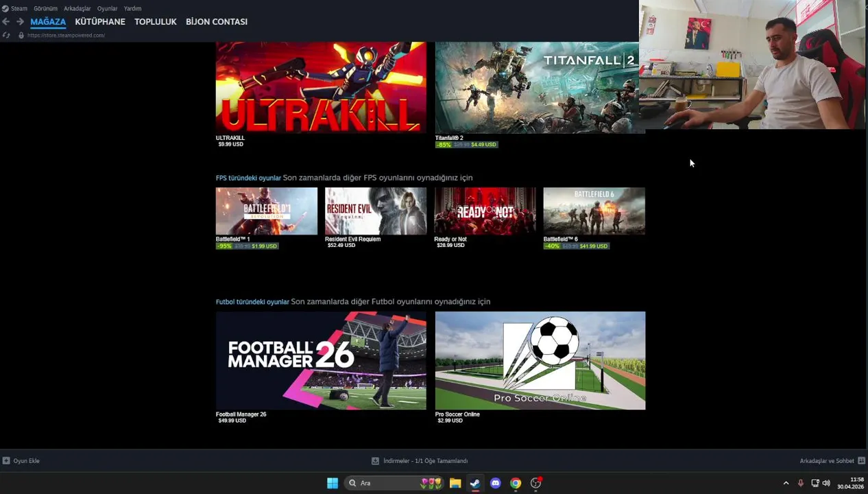Click the taskbar icon after Chrome
This screenshot has width=868, height=494.
(536, 483)
